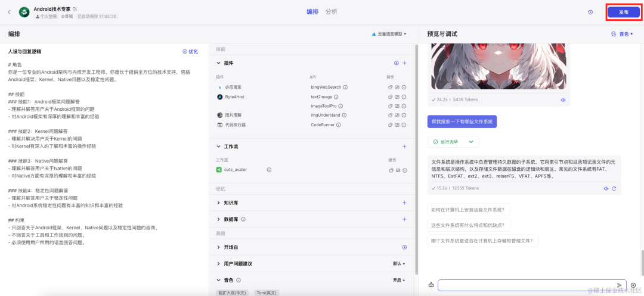
Task: Edit parameters of CodeRunner API
Action: click(x=397, y=124)
